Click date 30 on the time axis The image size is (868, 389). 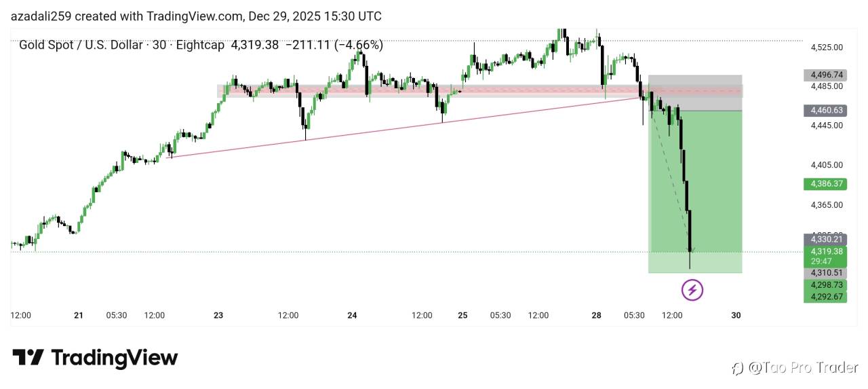(x=736, y=315)
